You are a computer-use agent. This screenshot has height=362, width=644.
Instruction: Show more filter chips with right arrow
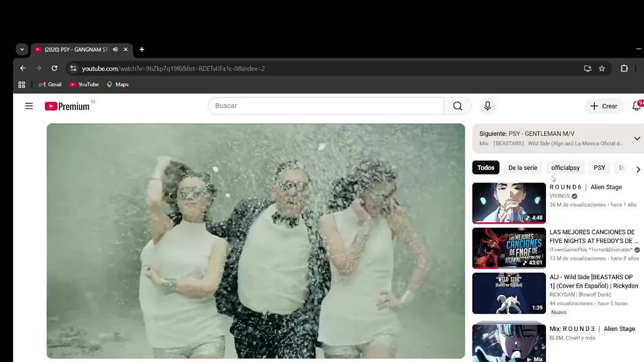(638, 169)
